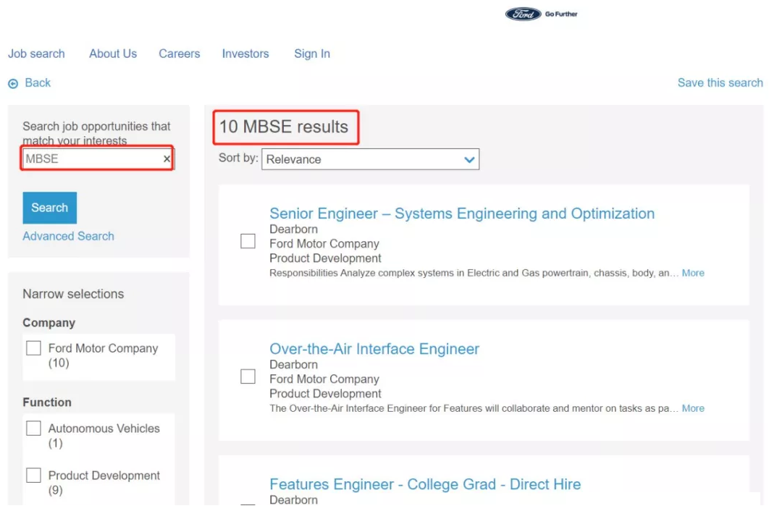Clear the MBSE search field with the X

167,159
